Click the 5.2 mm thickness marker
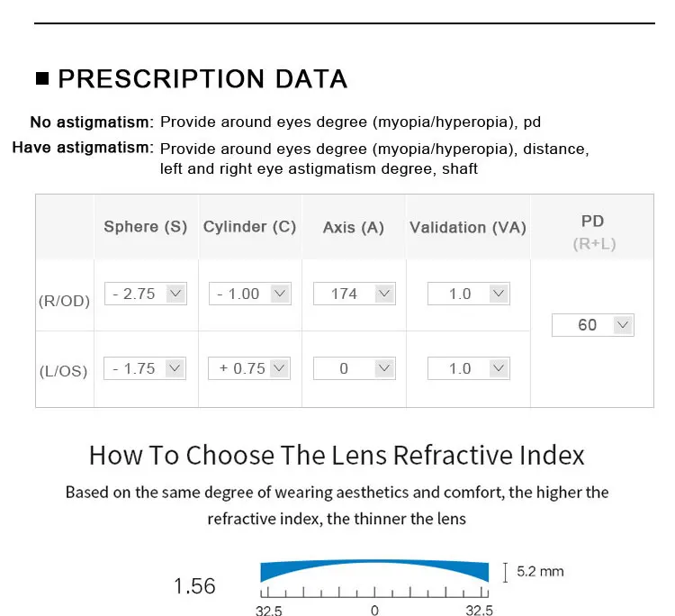This screenshot has width=675, height=616. pyautogui.click(x=539, y=571)
